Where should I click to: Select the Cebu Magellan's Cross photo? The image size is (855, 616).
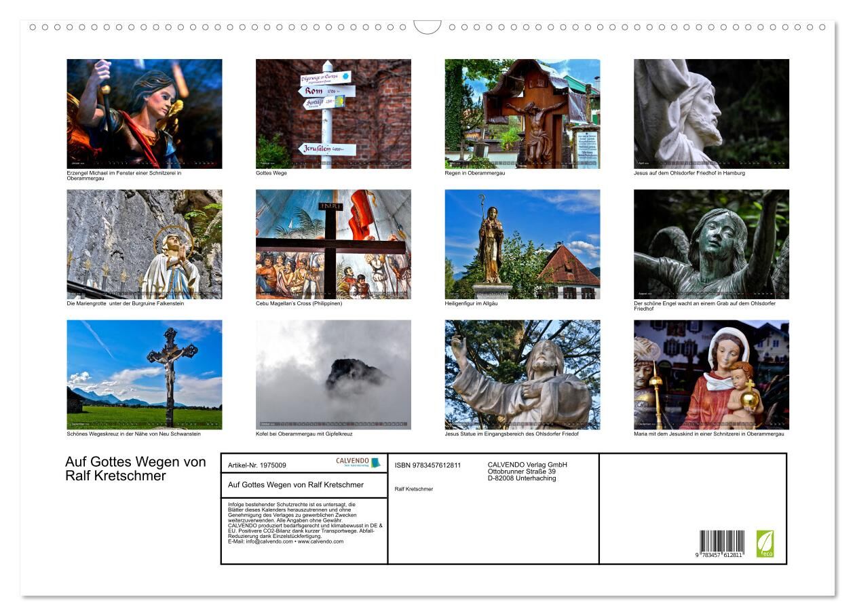click(333, 244)
